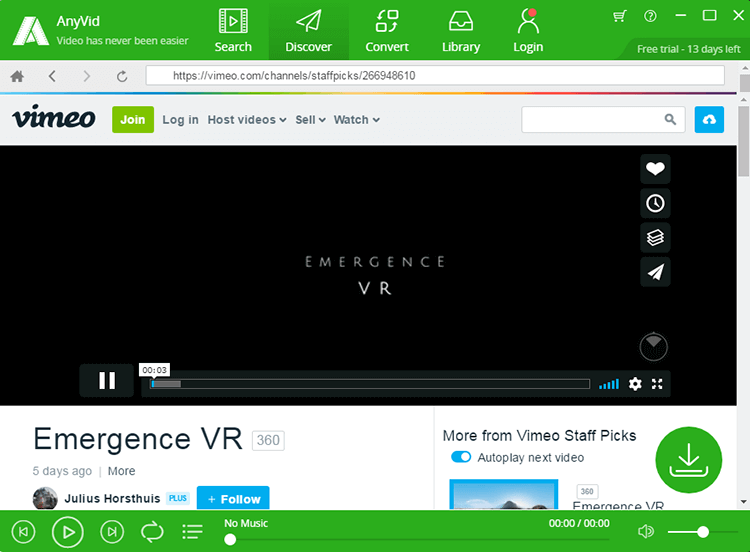Open the Emergence VR sidebar thumbnail
The width and height of the screenshot is (750, 552).
(x=504, y=494)
